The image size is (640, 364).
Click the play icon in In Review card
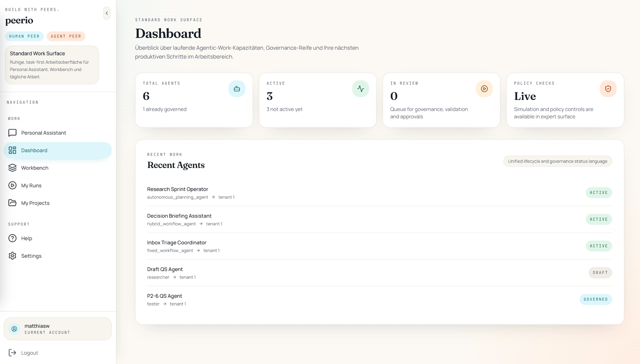coord(484,89)
